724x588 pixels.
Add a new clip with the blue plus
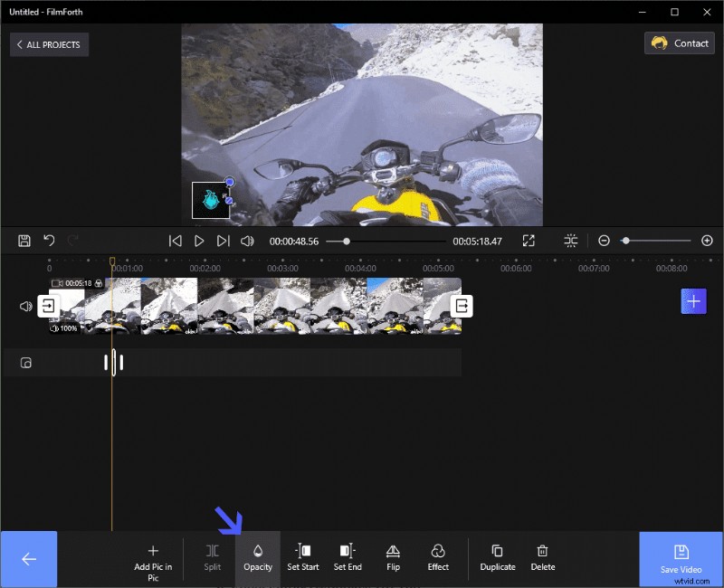click(693, 300)
